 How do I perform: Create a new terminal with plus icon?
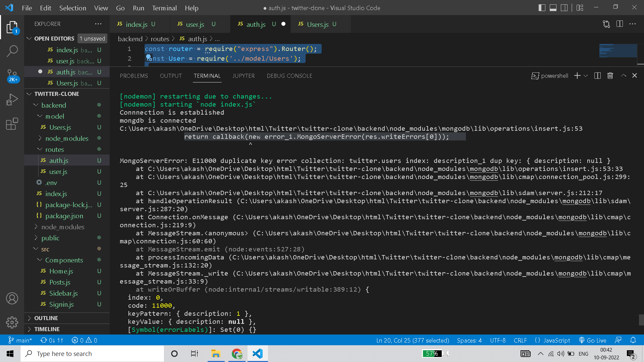click(577, 76)
